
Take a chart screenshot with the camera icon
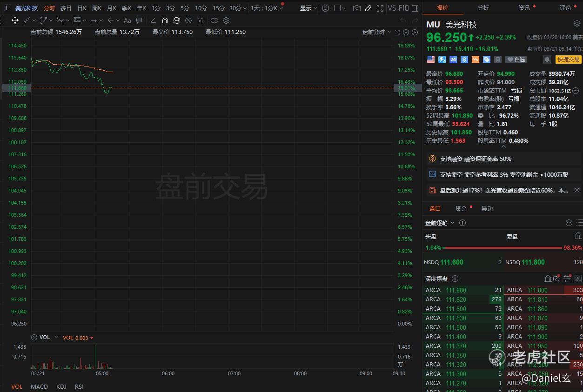(357, 8)
